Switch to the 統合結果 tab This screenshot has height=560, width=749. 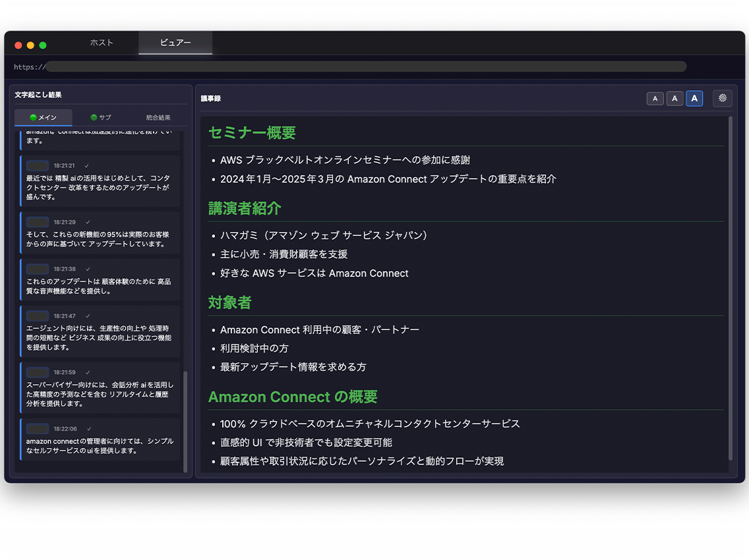pyautogui.click(x=157, y=117)
